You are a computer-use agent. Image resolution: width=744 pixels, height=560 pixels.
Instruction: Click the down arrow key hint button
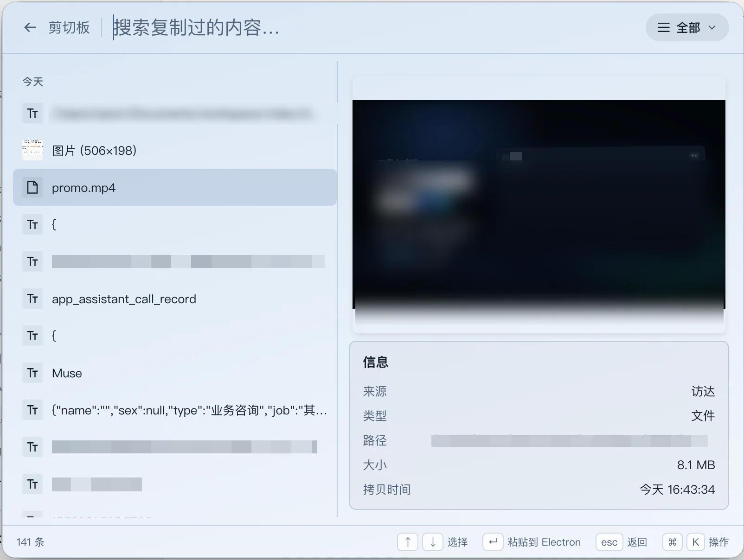click(433, 542)
